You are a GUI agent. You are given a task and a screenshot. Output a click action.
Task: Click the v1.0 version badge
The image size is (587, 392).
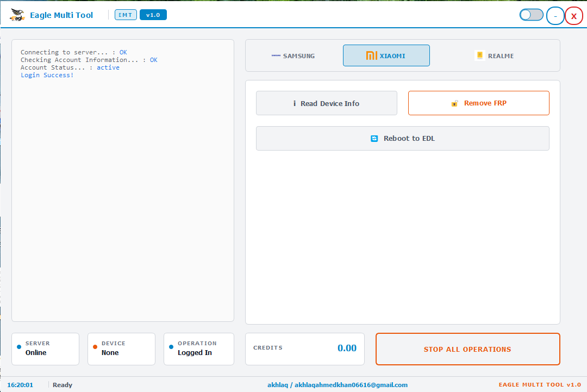click(x=153, y=15)
